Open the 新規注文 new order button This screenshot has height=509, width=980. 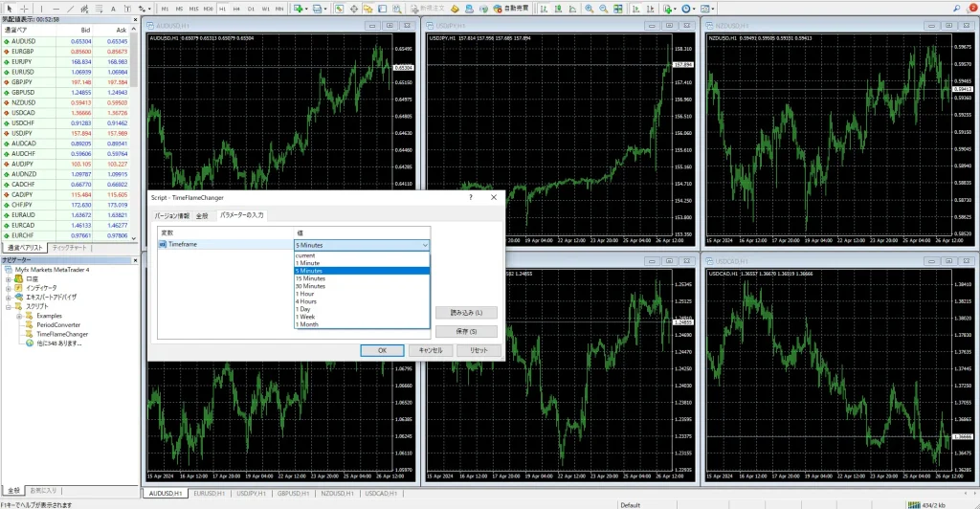(428, 9)
